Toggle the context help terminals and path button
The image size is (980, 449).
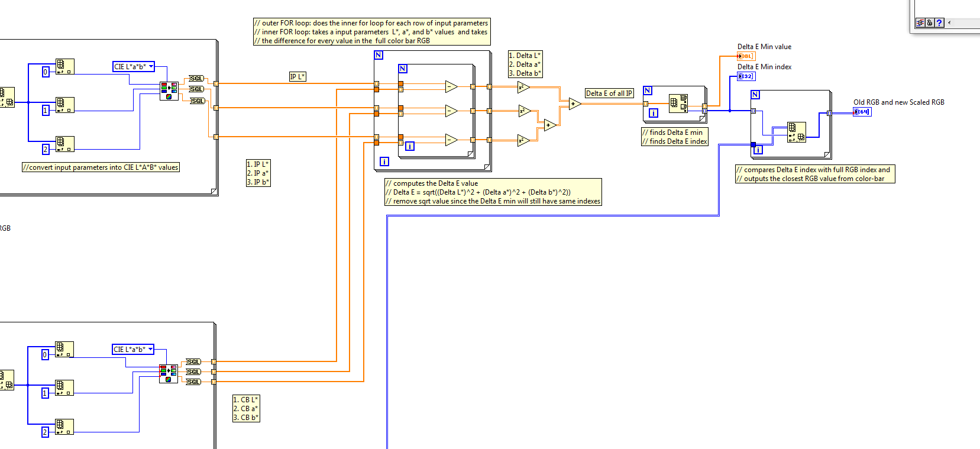(x=920, y=23)
